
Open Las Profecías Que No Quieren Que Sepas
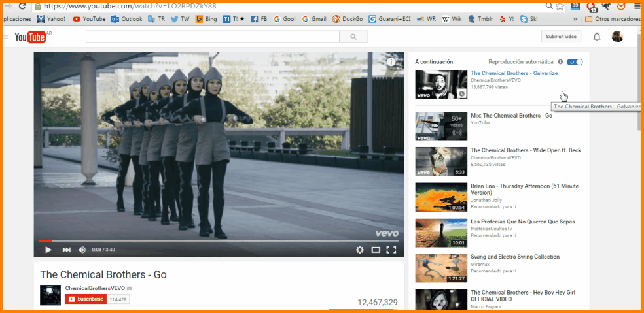pyautogui.click(x=522, y=222)
